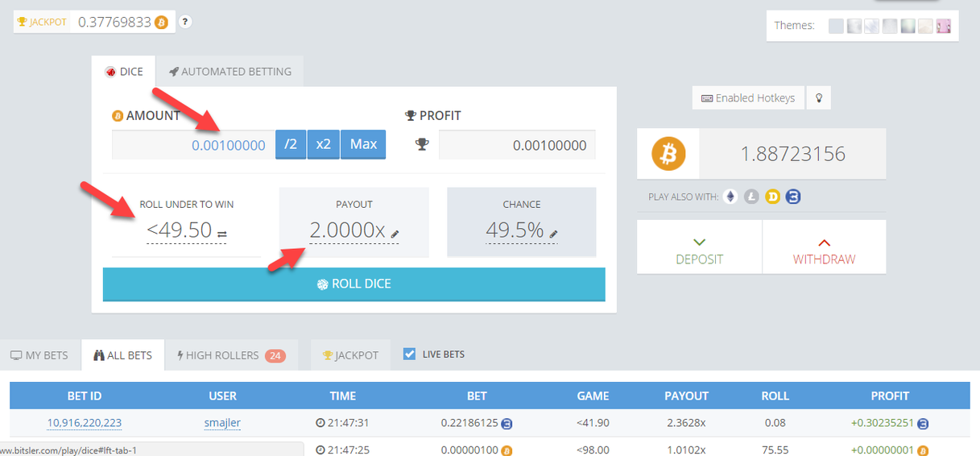Click the 2.3628x payout cell

[686, 422]
